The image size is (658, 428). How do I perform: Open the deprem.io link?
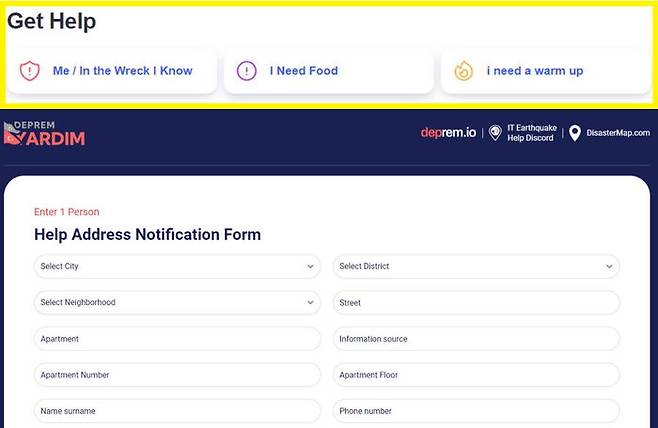448,133
